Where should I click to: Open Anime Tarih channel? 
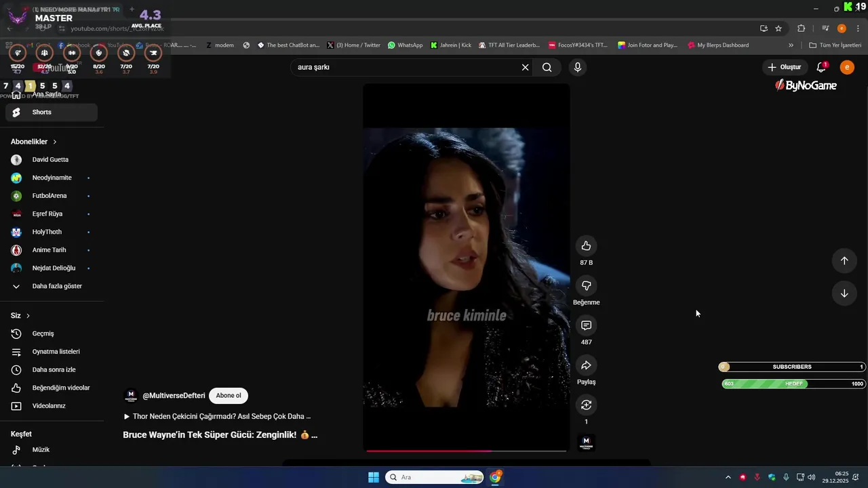click(x=52, y=250)
